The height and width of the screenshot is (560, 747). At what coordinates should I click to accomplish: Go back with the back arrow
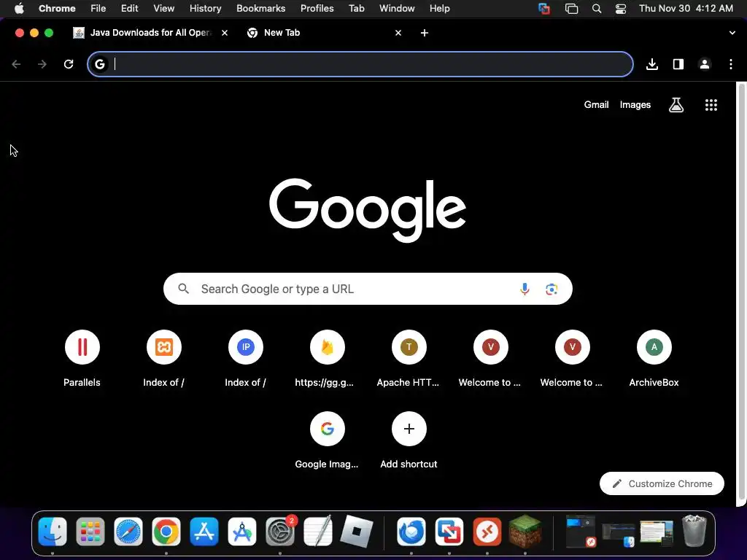(x=16, y=64)
